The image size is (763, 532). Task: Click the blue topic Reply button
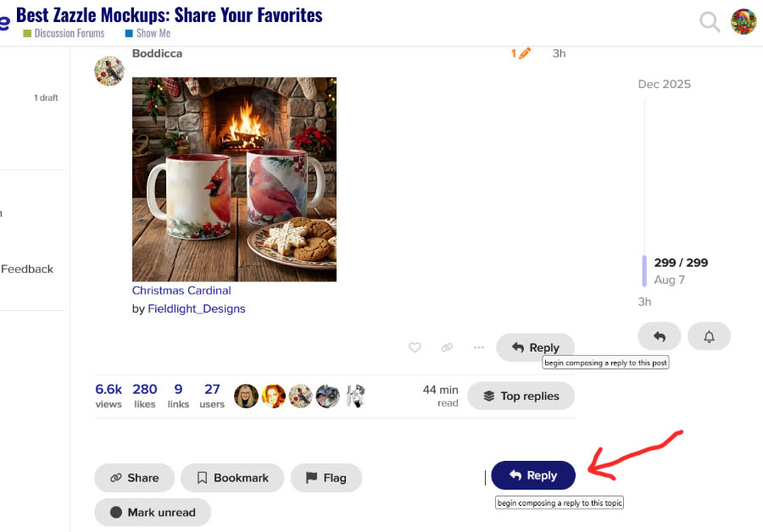point(533,475)
